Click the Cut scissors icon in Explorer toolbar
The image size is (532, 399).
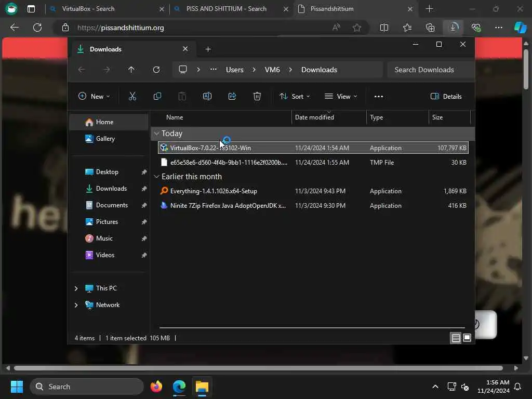pyautogui.click(x=132, y=96)
